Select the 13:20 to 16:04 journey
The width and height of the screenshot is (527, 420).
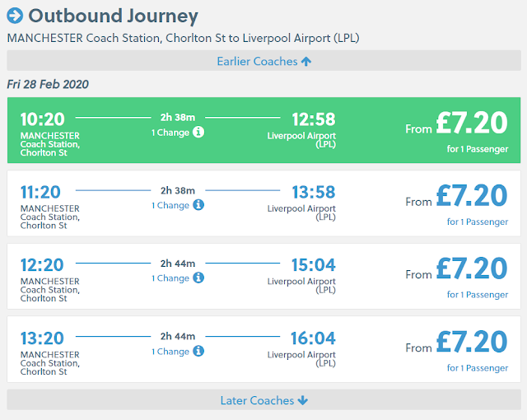[263, 349]
